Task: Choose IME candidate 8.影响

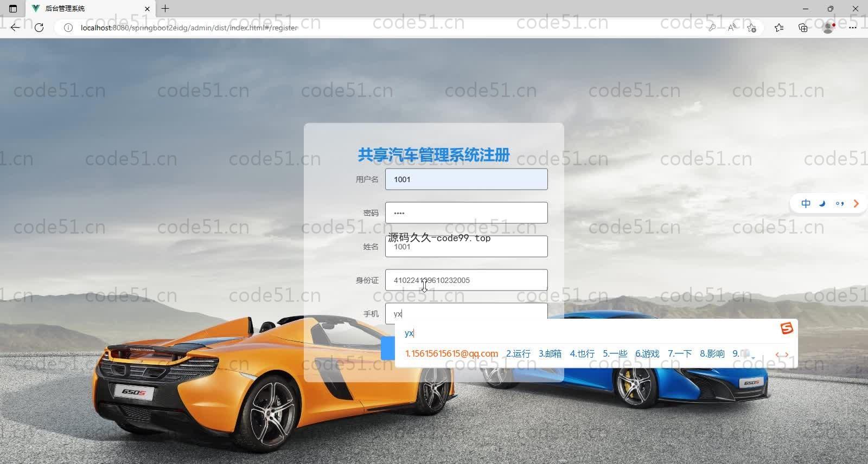Action: (712, 353)
